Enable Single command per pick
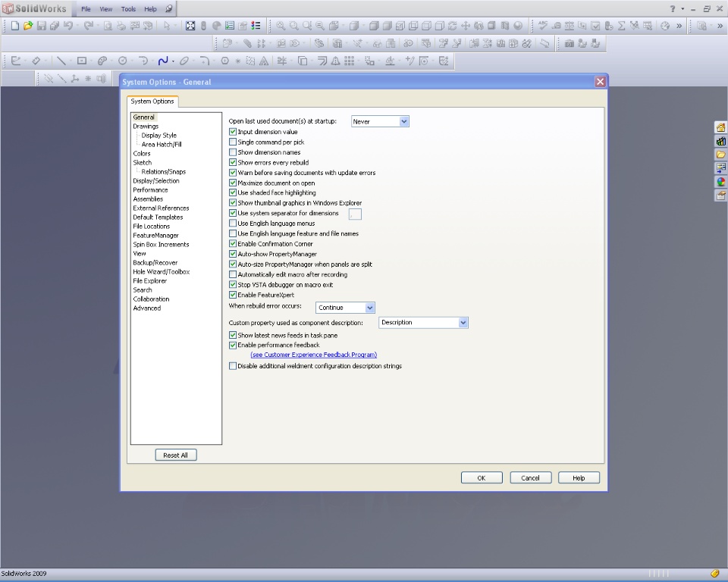This screenshot has width=728, height=582. tap(233, 142)
